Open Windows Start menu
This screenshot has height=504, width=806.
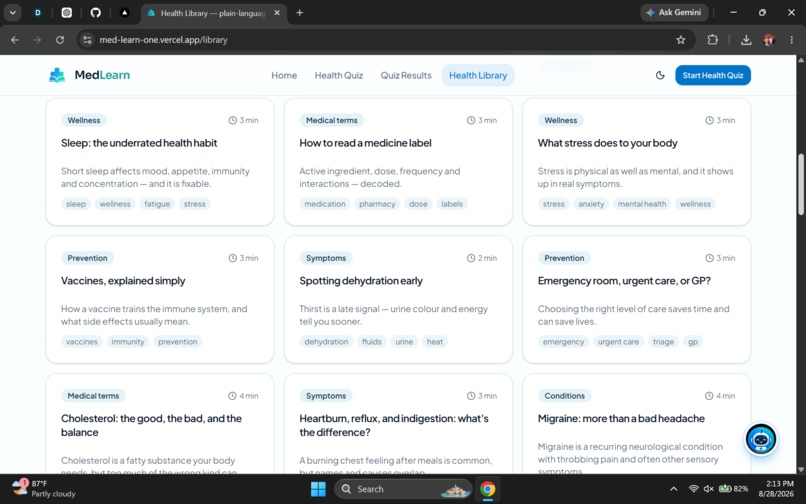[x=318, y=489]
